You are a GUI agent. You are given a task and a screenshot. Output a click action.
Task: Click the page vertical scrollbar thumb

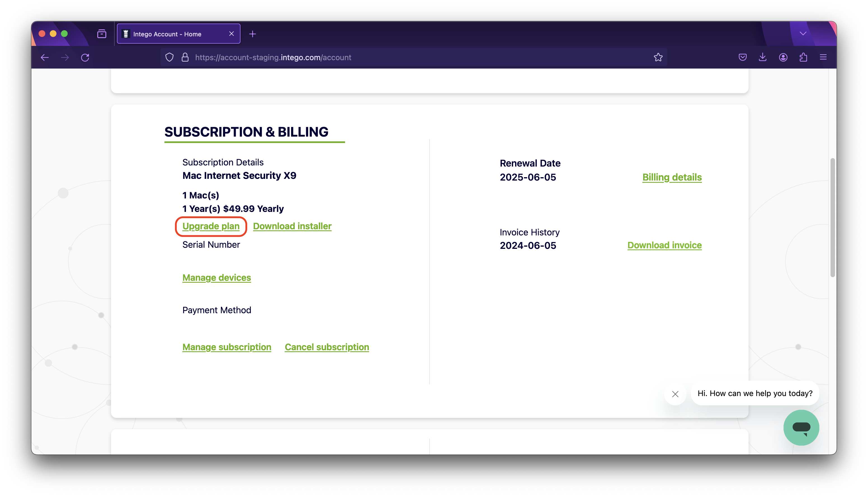point(832,217)
